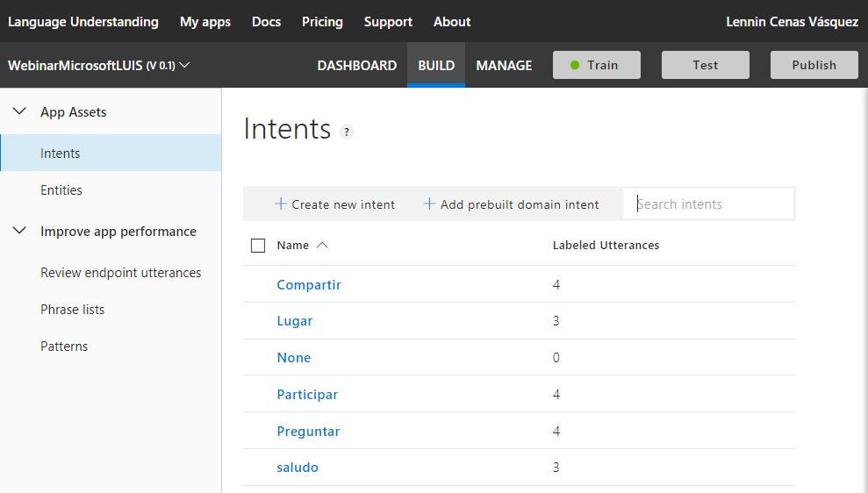Tick the select-all checkbox in the table header
868x493 pixels.
tap(258, 245)
